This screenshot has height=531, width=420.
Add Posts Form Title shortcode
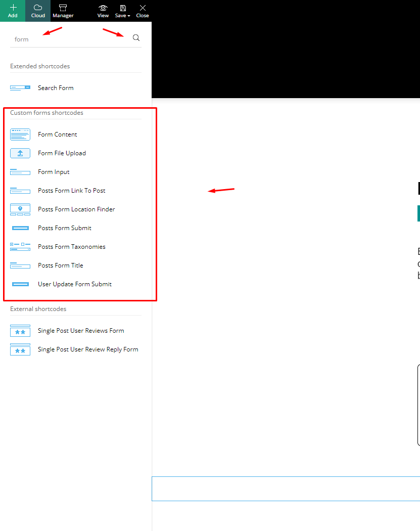click(x=60, y=265)
